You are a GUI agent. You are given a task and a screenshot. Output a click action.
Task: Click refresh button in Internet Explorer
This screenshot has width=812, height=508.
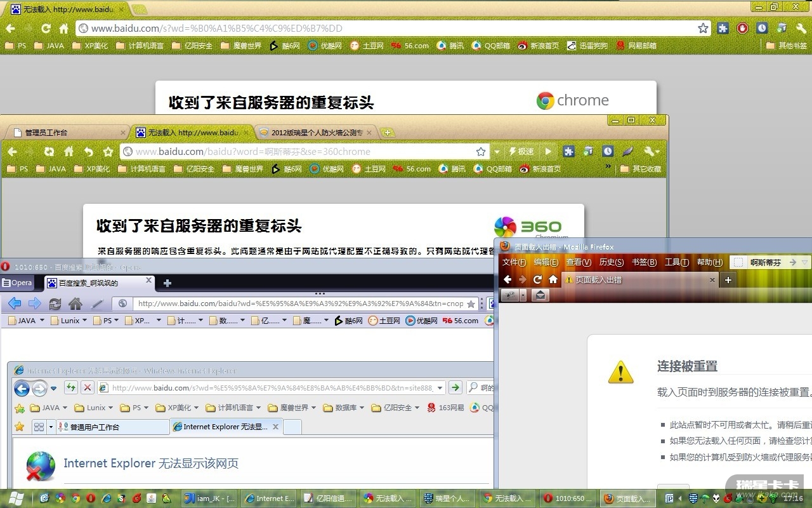click(x=71, y=388)
